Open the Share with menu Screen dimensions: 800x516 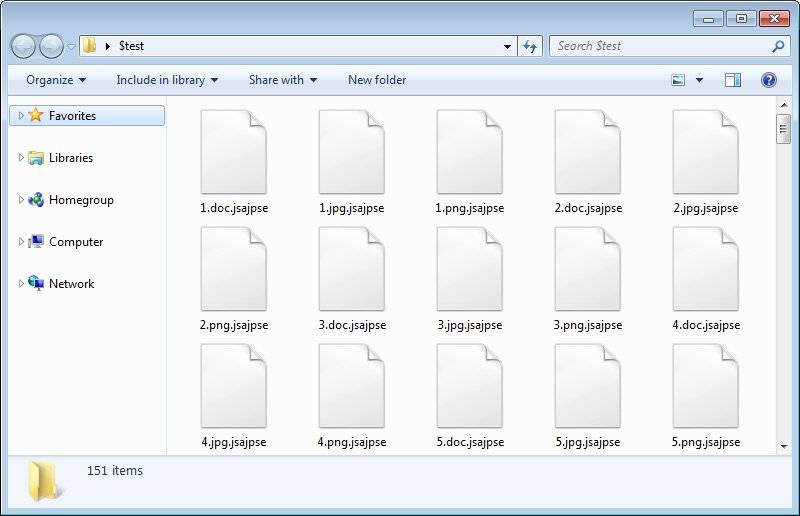tap(282, 80)
